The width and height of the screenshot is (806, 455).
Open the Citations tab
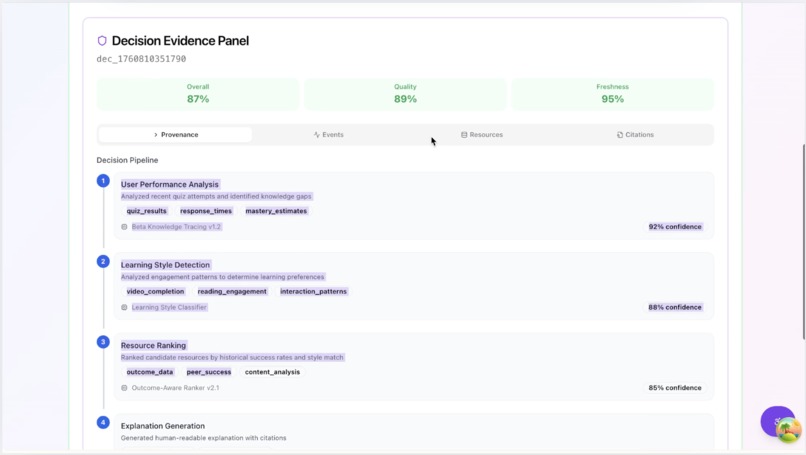635,135
